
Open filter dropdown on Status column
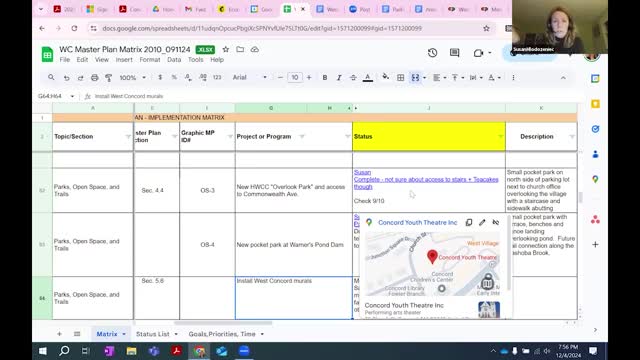500,137
